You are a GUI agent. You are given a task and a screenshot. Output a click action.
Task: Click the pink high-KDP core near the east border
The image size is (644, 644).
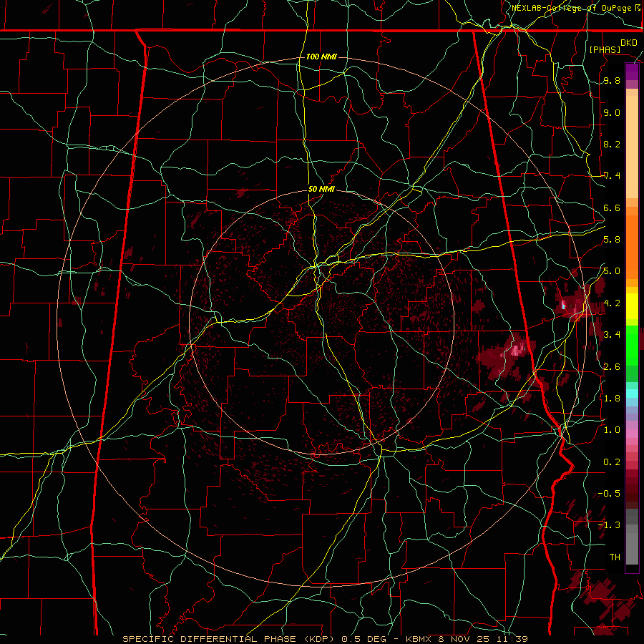point(516,350)
